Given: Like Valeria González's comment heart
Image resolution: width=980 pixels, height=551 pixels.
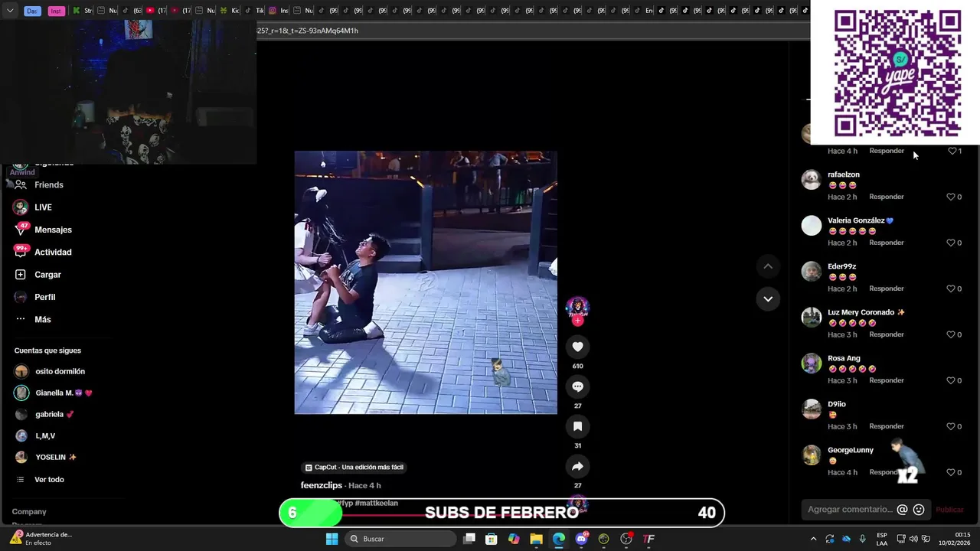Looking at the screenshot, I should [x=951, y=243].
